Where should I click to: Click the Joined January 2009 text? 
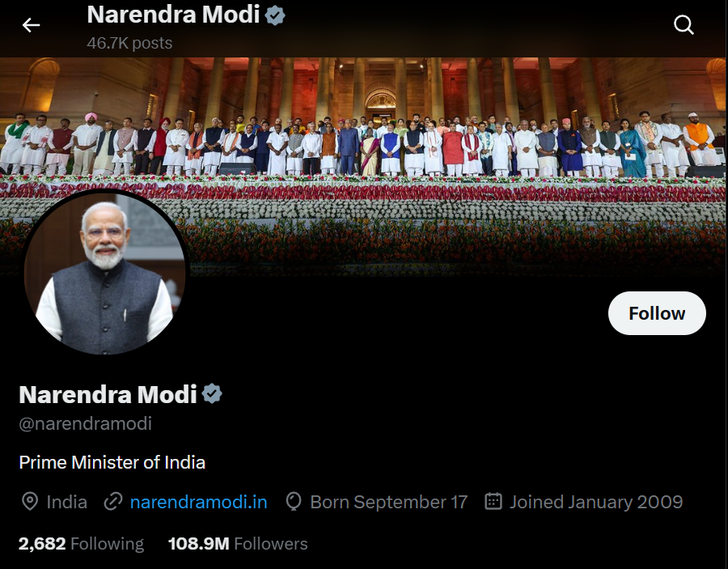(x=596, y=502)
